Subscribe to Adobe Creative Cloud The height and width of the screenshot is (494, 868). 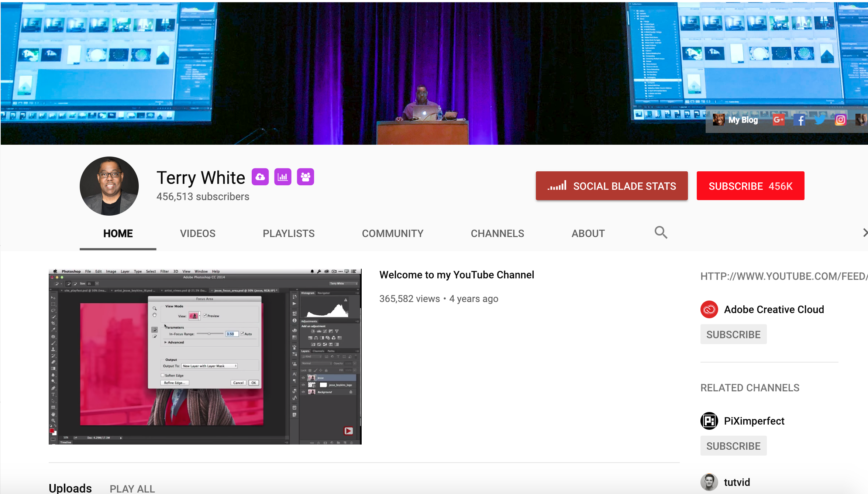click(733, 335)
